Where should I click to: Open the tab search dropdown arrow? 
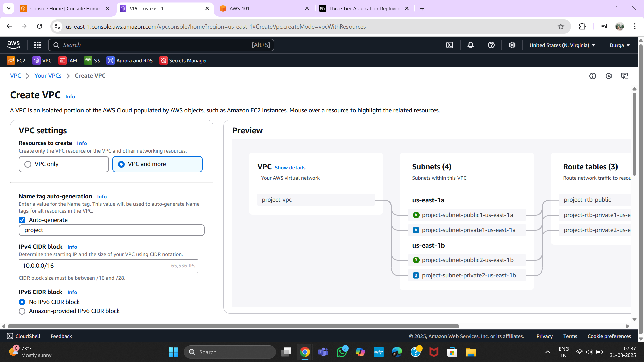pyautogui.click(x=9, y=8)
